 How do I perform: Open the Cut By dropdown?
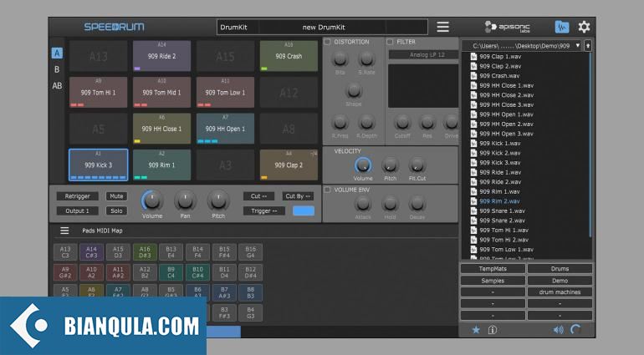[x=299, y=196]
